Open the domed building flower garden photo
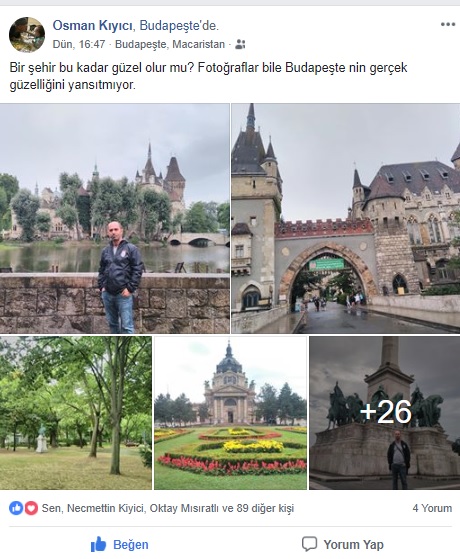460x559 pixels. [230, 413]
